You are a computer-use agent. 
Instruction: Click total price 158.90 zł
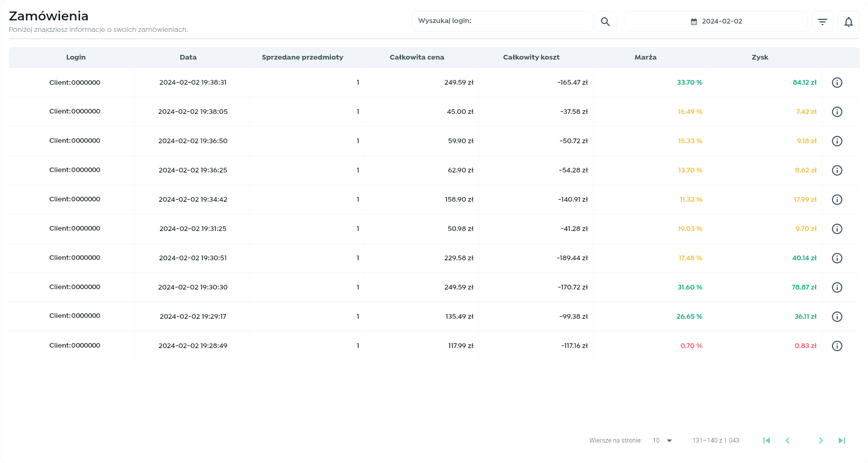click(459, 200)
